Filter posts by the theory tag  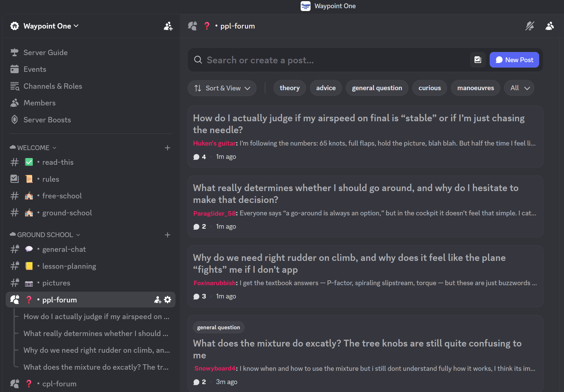289,88
